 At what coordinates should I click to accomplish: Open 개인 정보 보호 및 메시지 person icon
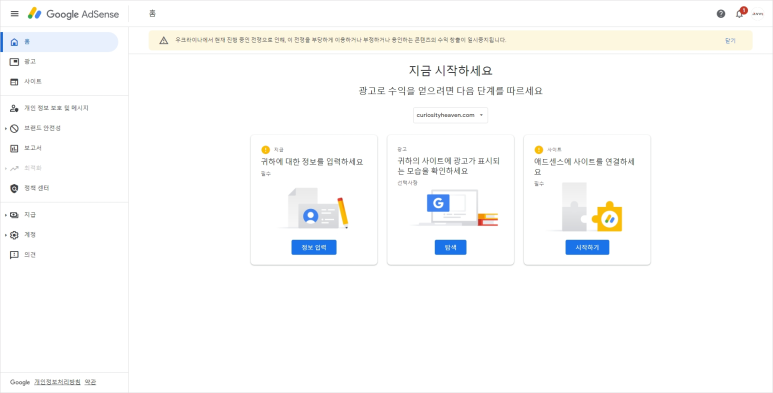point(14,108)
